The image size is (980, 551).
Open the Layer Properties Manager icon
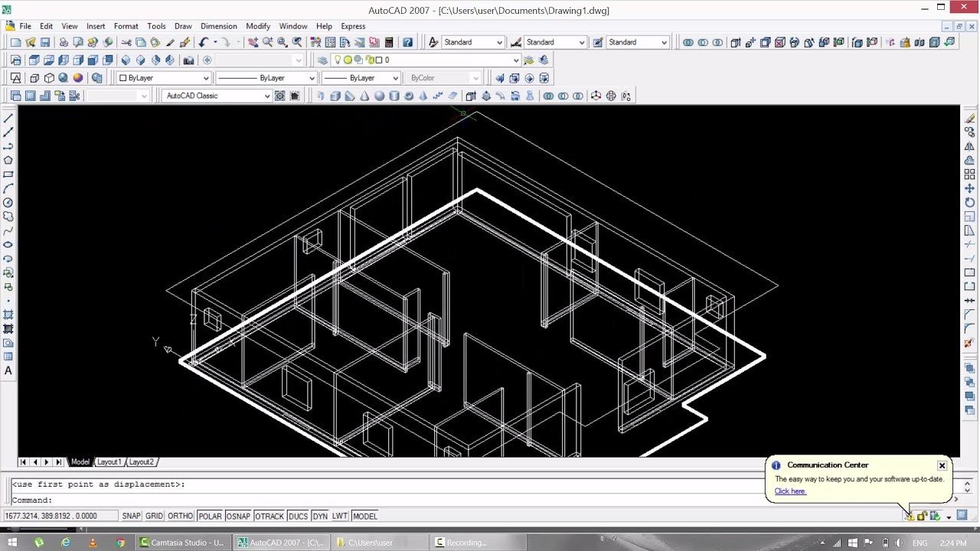point(322,60)
